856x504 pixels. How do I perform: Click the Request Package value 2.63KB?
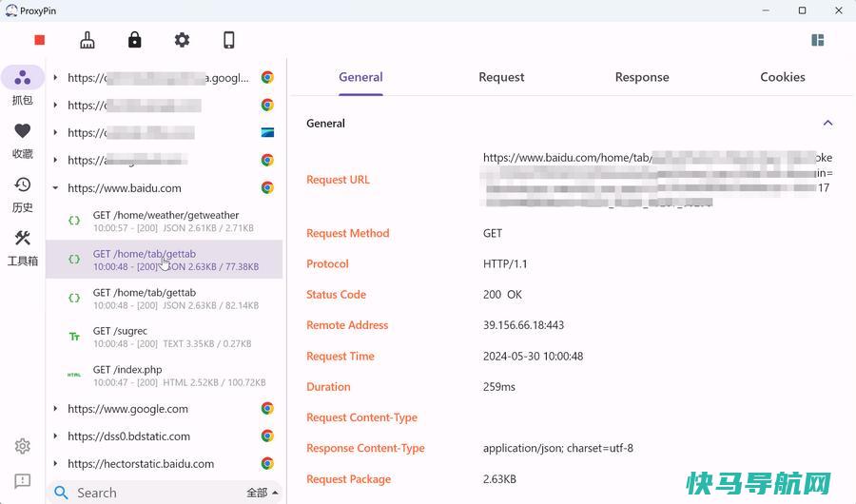click(x=499, y=479)
